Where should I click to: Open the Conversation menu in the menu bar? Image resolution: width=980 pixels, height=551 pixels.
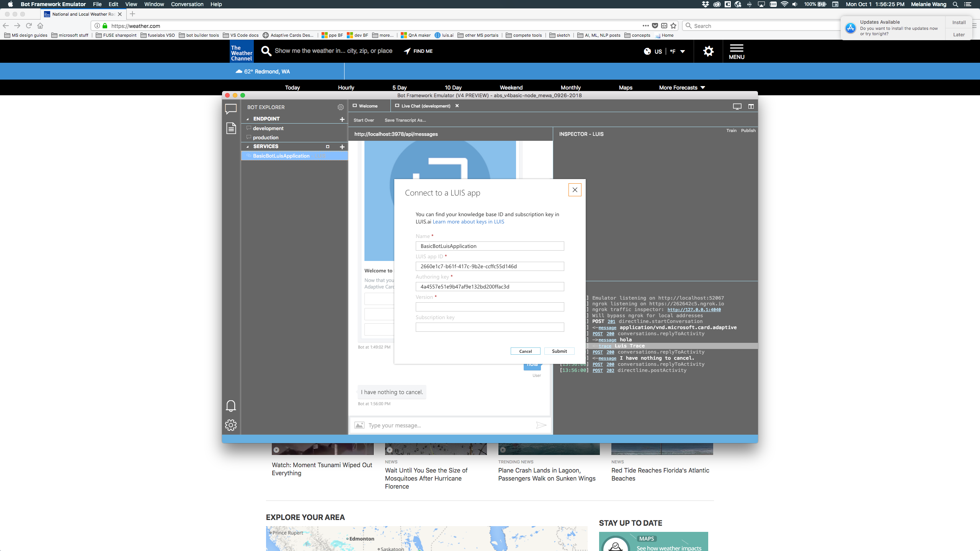point(187,4)
